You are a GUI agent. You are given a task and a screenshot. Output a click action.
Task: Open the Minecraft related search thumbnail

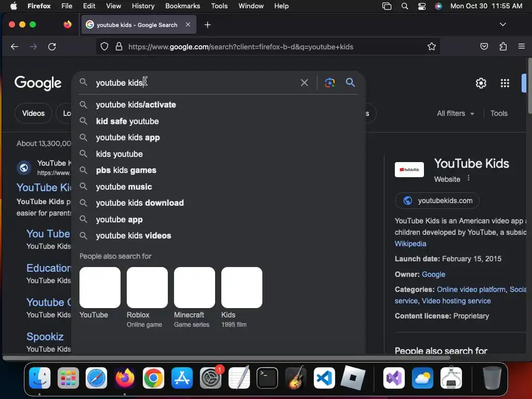pyautogui.click(x=194, y=287)
